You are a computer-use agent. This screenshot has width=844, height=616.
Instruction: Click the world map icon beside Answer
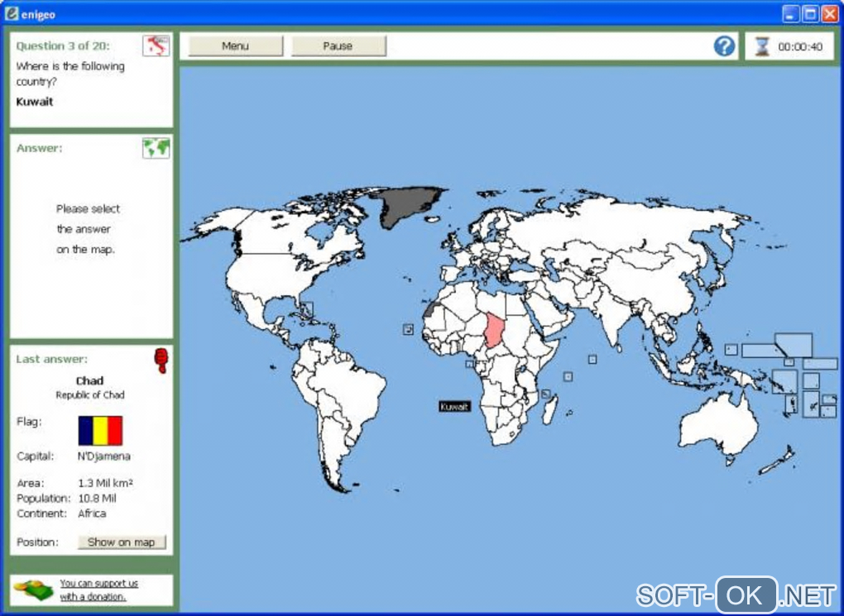point(156,148)
